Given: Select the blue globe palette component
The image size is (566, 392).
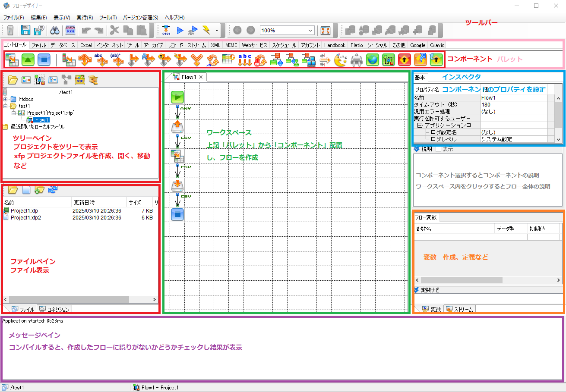Looking at the screenshot, I should tap(373, 60).
